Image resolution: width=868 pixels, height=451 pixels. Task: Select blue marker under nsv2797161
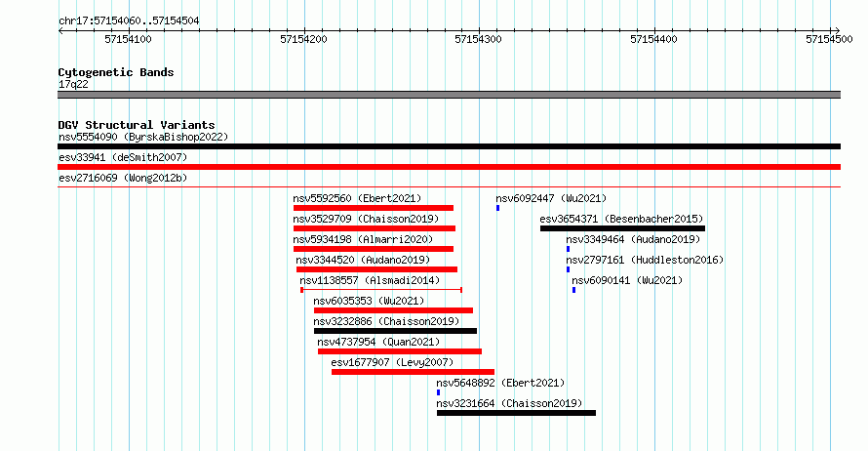tap(568, 269)
